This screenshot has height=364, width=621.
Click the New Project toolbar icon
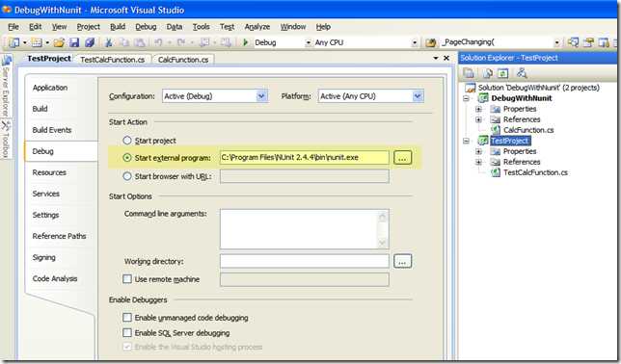click(x=14, y=42)
